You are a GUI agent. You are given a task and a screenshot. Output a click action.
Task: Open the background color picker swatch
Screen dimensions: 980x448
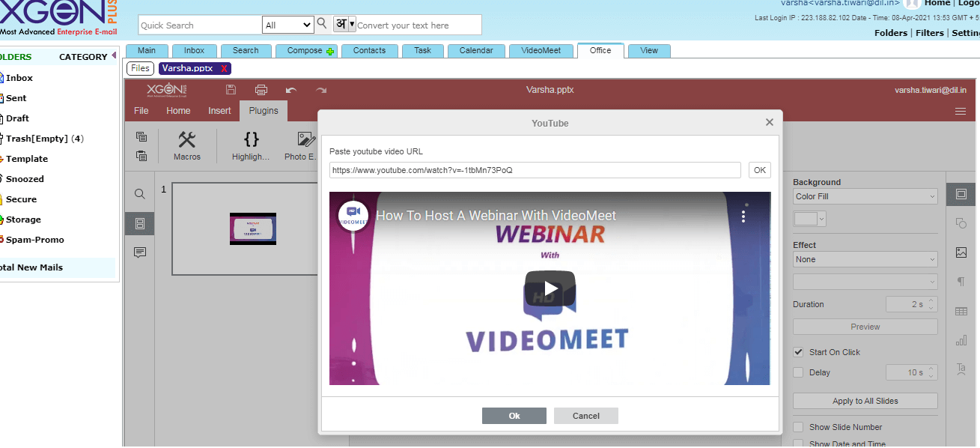(809, 219)
